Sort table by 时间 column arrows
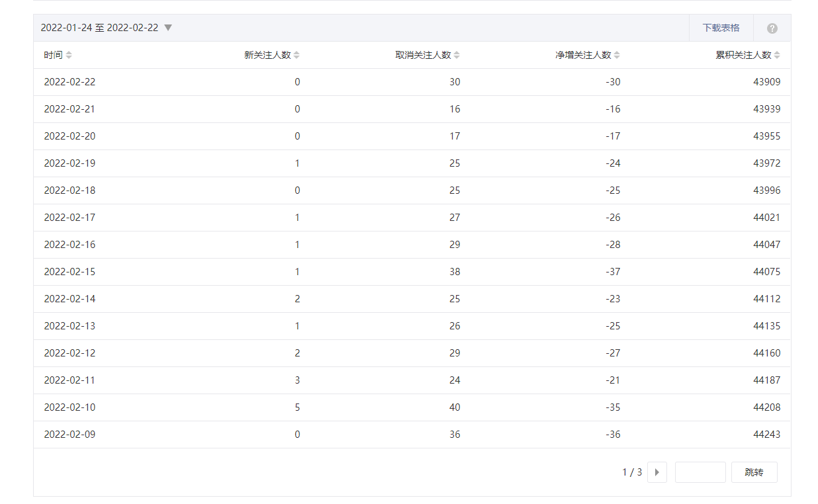 (x=69, y=56)
